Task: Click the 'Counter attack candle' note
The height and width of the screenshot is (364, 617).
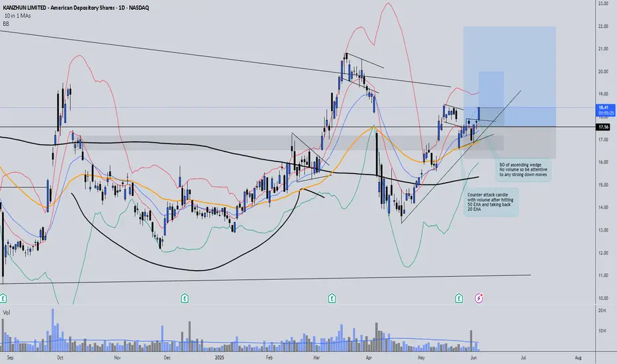Action: (x=491, y=202)
